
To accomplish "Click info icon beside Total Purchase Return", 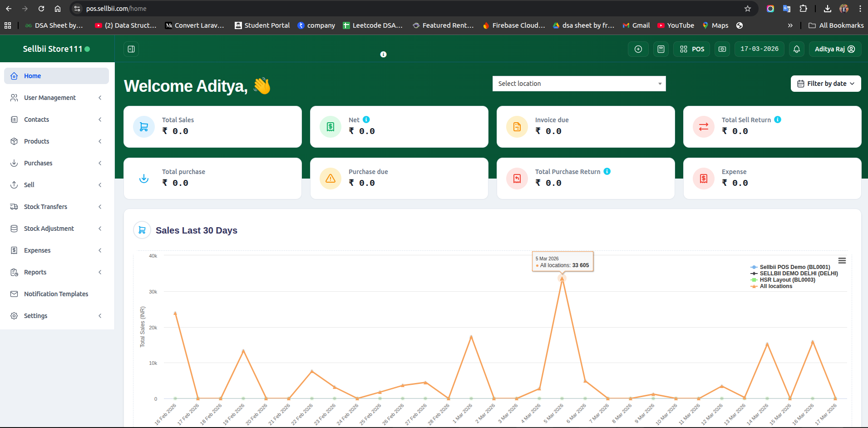I will 607,171.
